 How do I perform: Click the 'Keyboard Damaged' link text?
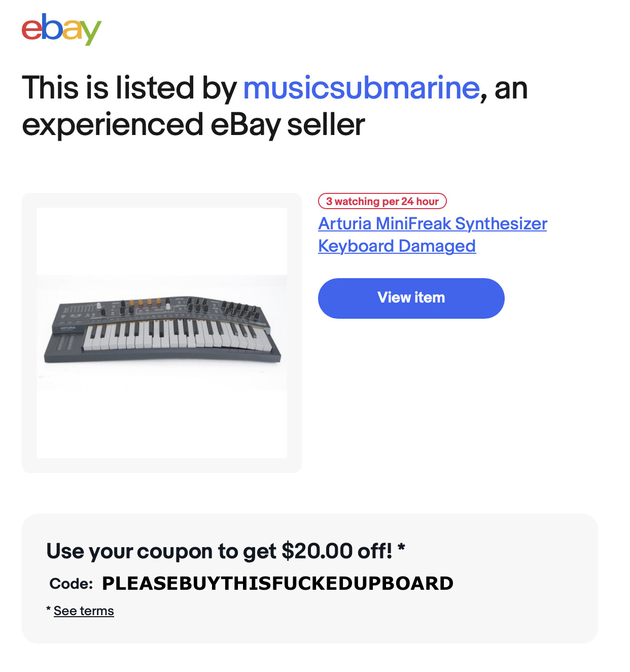click(x=397, y=246)
